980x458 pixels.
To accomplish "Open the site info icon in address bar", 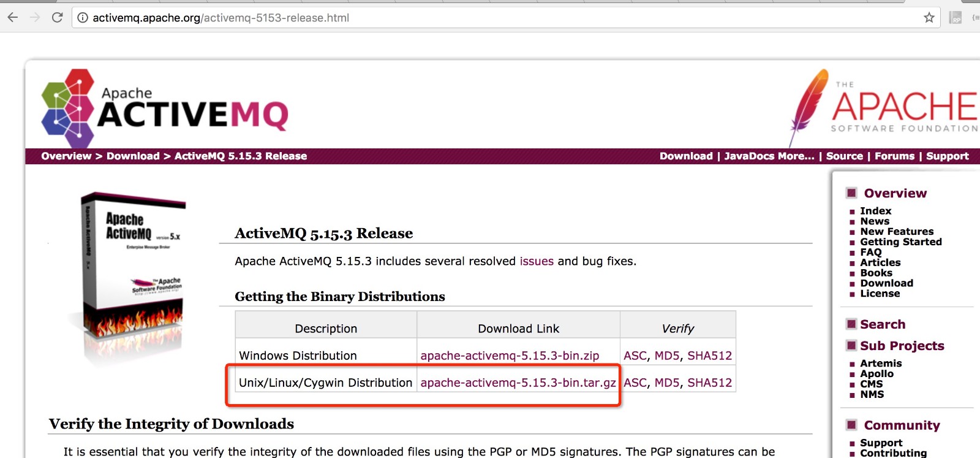I will click(x=83, y=18).
